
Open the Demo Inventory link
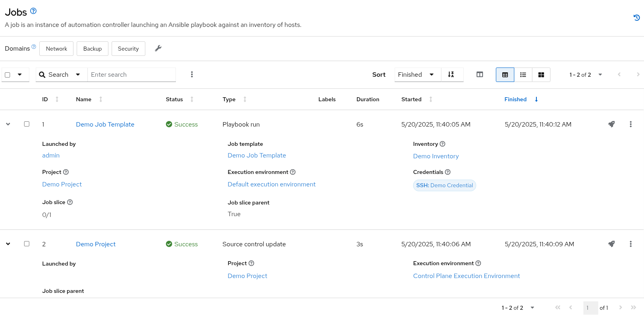pos(436,156)
